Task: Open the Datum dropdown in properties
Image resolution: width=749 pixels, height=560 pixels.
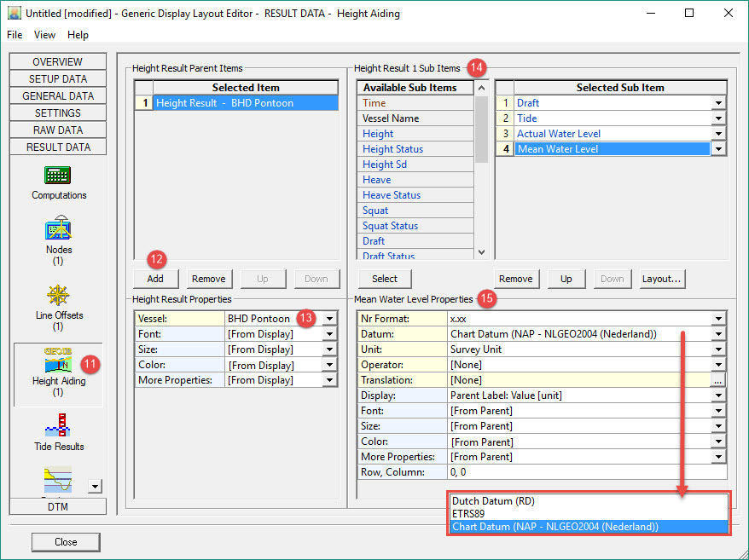Action: 718,334
